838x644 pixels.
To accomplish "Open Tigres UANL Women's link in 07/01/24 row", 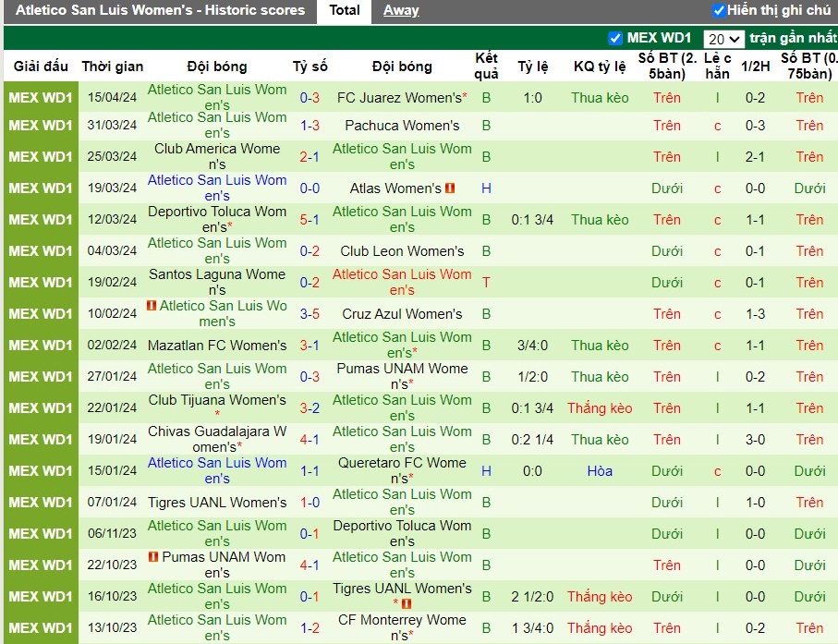I will [x=217, y=503].
